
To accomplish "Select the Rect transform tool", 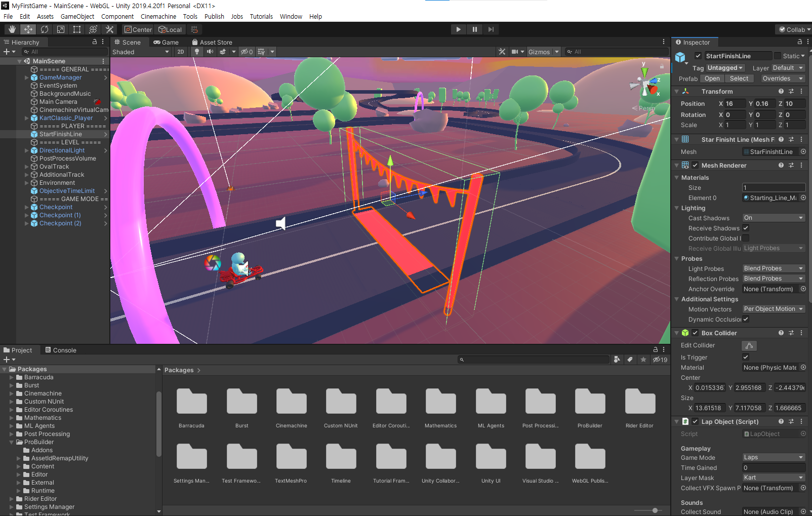I will [x=77, y=29].
